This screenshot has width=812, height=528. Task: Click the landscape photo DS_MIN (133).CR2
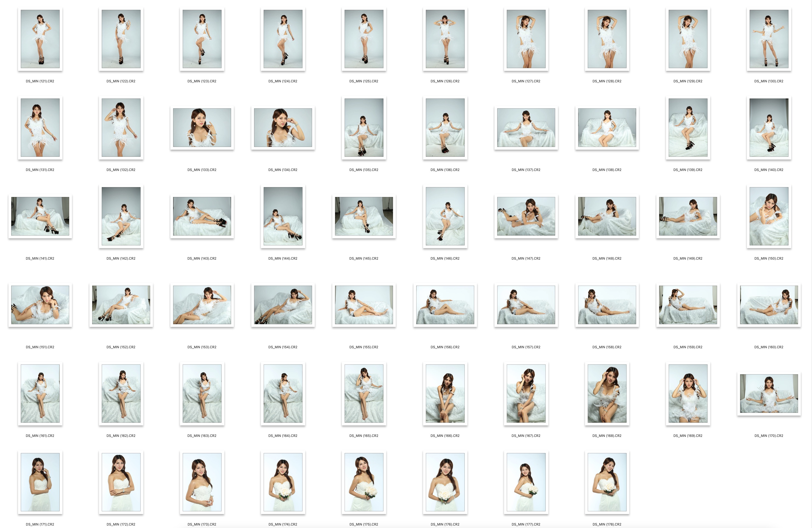(x=202, y=127)
